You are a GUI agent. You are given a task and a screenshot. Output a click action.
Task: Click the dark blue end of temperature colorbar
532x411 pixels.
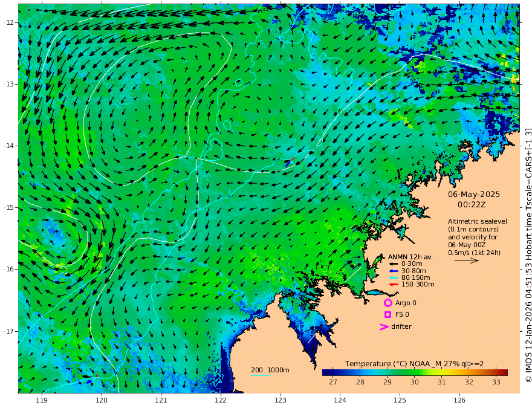point(328,372)
